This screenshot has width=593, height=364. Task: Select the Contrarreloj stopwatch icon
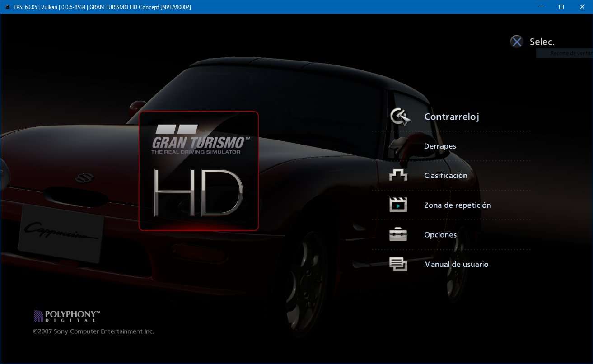pos(399,116)
